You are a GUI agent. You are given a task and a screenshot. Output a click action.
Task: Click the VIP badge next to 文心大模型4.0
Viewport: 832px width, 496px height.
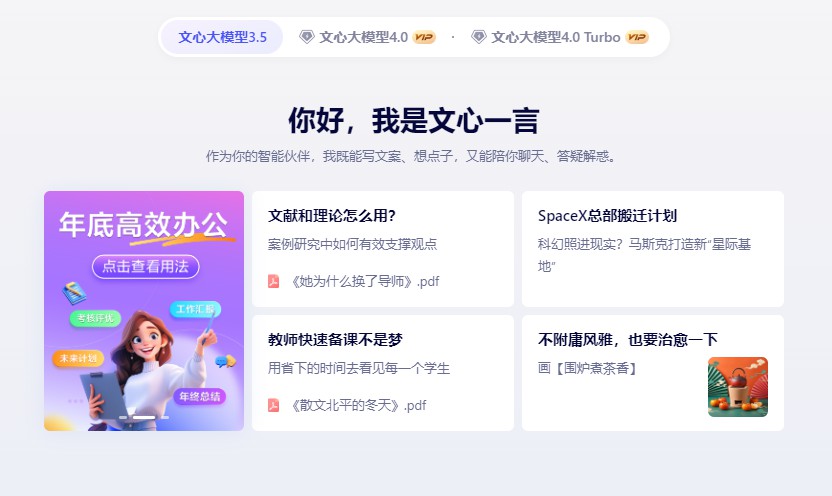click(424, 37)
